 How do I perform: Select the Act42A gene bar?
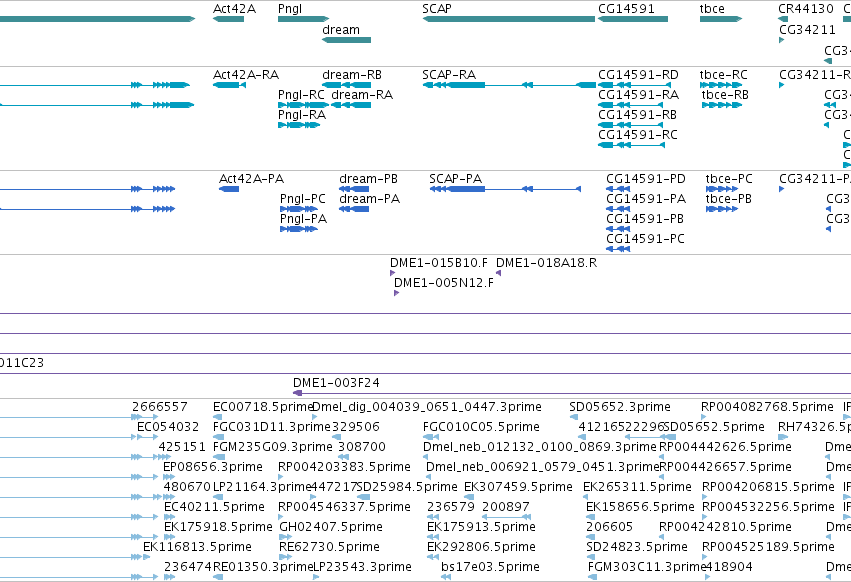click(x=228, y=19)
